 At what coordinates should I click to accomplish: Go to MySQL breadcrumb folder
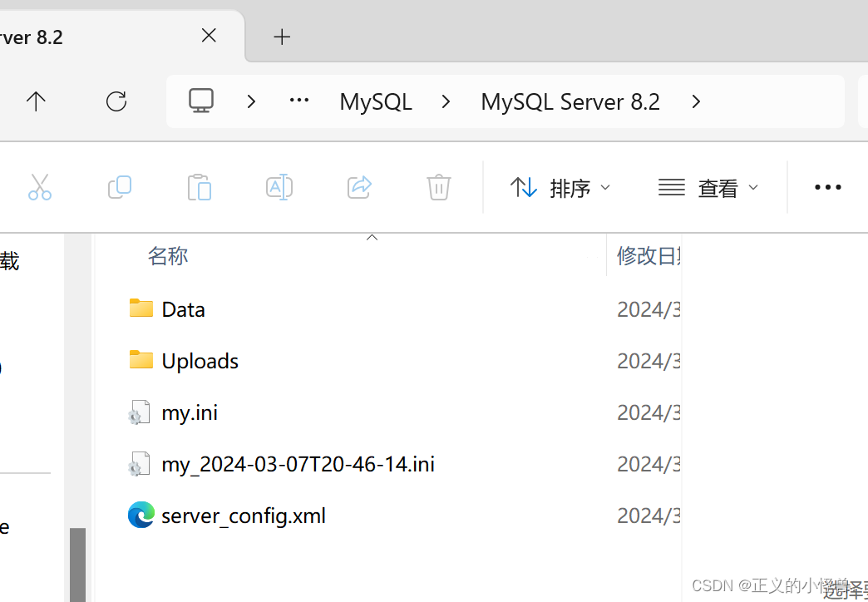pos(376,102)
